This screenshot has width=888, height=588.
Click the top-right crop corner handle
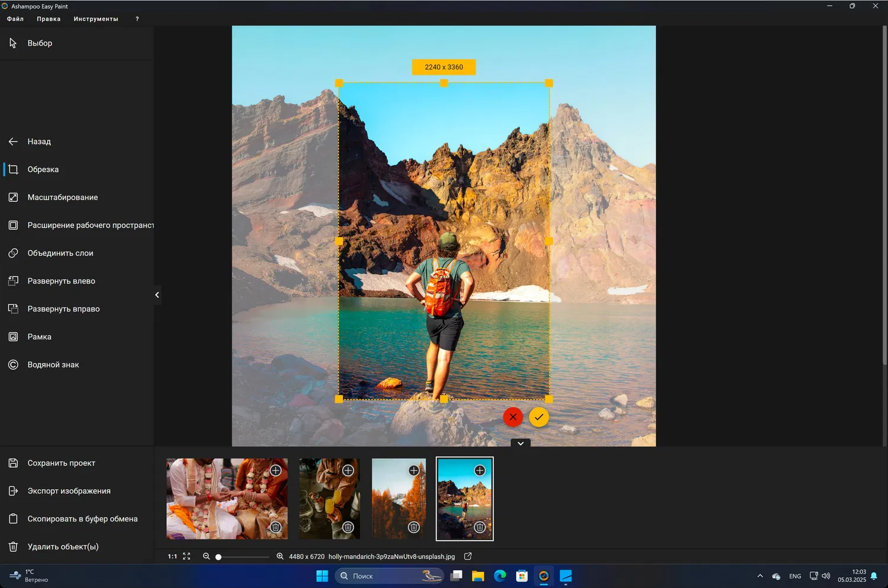coord(549,83)
